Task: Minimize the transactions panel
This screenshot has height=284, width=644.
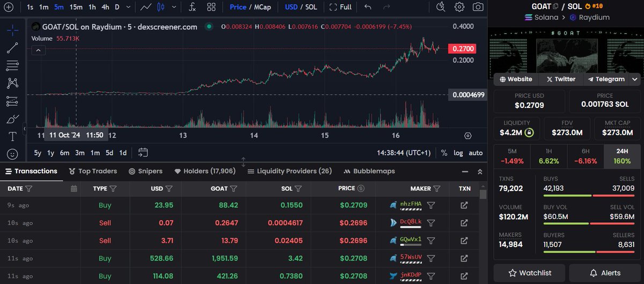Action: click(465, 172)
